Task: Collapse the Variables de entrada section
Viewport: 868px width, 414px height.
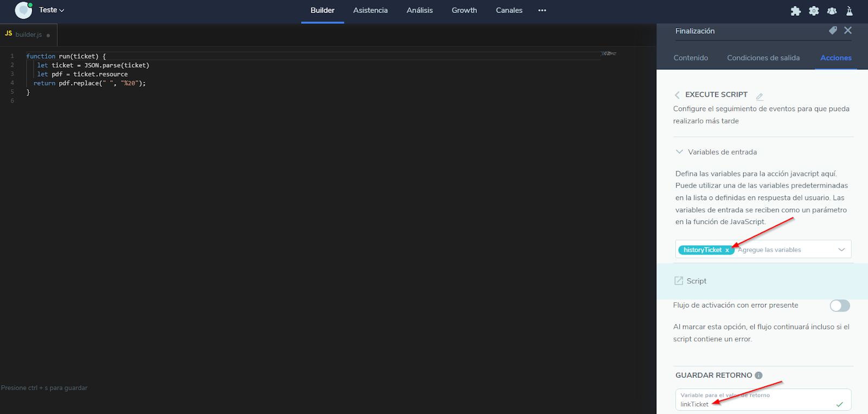Action: coord(679,152)
